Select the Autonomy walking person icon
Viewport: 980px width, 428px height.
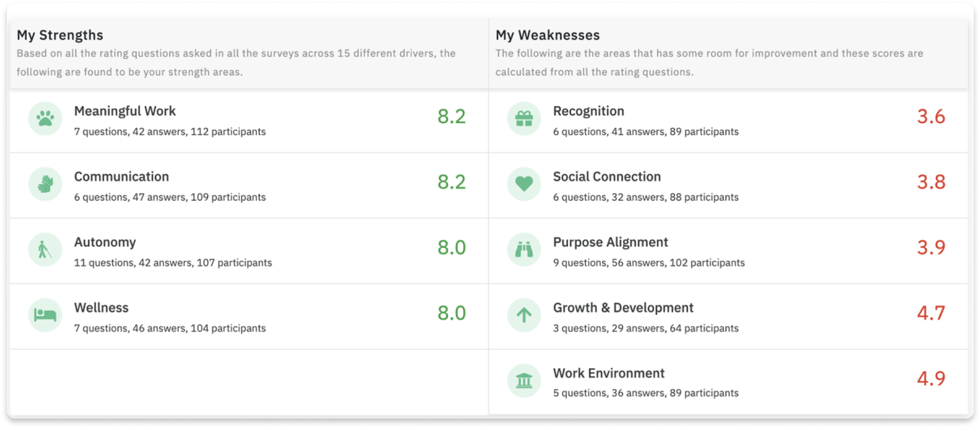45,250
